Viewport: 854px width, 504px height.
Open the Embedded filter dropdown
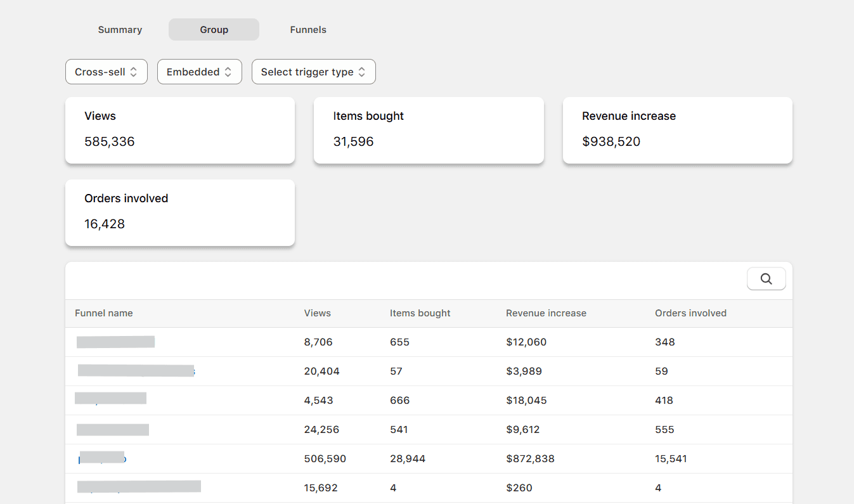click(x=199, y=72)
